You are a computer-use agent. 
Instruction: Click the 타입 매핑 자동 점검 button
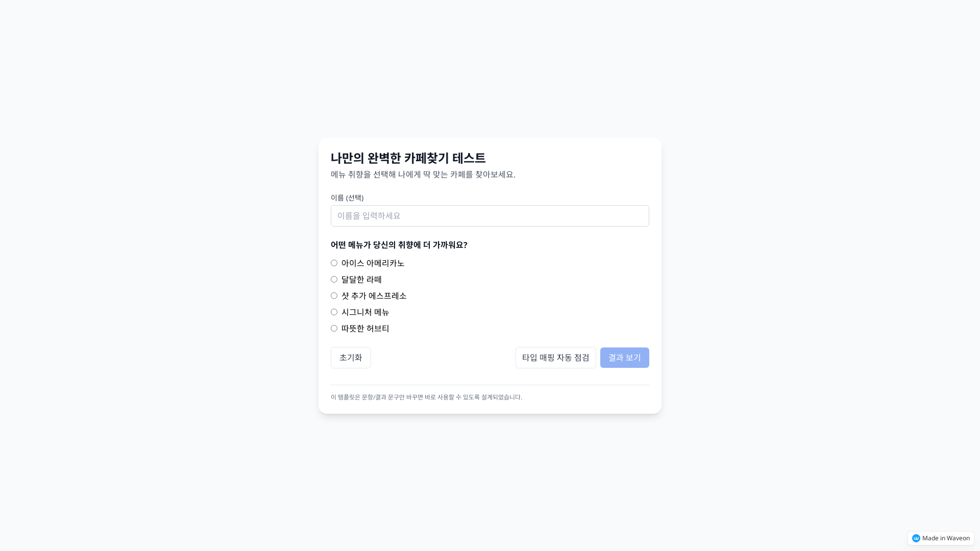pos(555,358)
